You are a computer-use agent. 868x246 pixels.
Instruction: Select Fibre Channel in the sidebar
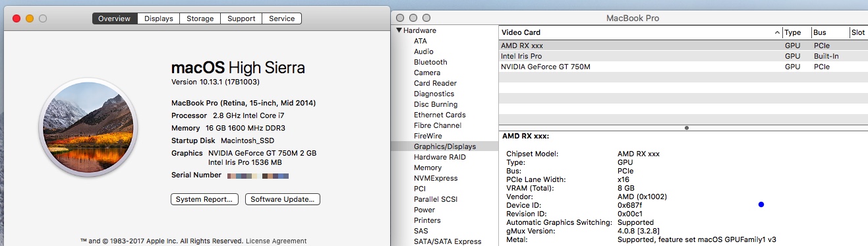point(438,125)
